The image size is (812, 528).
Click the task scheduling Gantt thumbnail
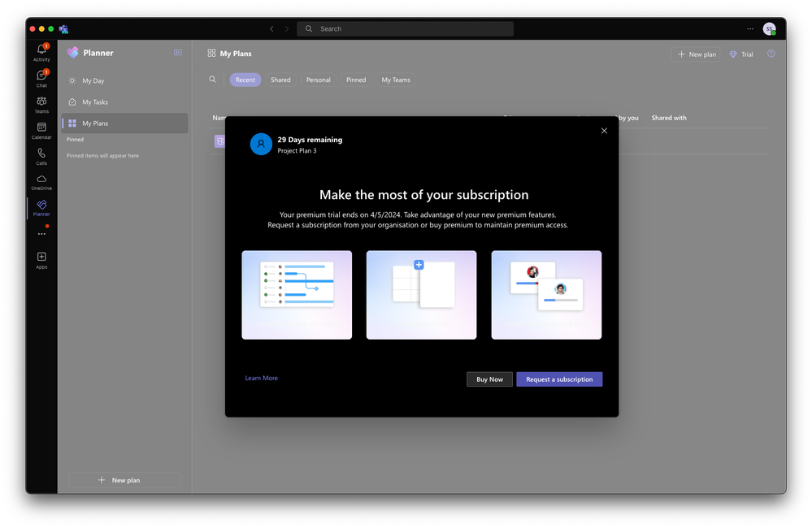coord(297,295)
